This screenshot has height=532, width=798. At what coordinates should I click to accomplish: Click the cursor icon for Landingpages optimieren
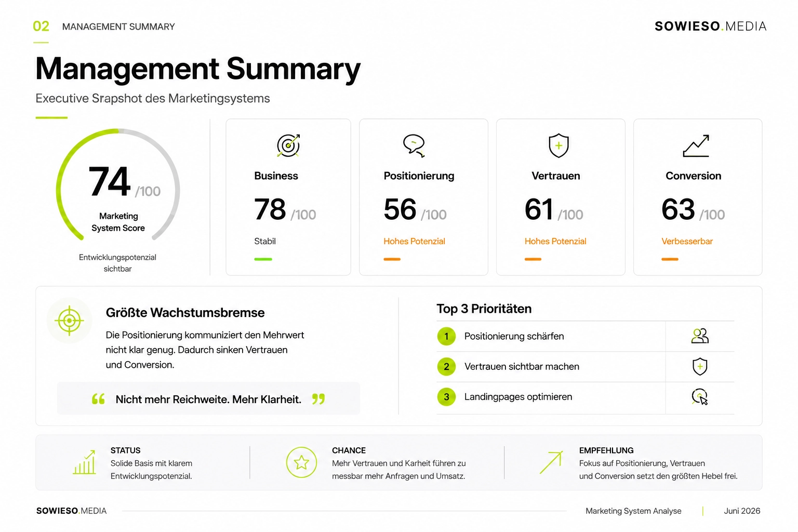(x=700, y=397)
